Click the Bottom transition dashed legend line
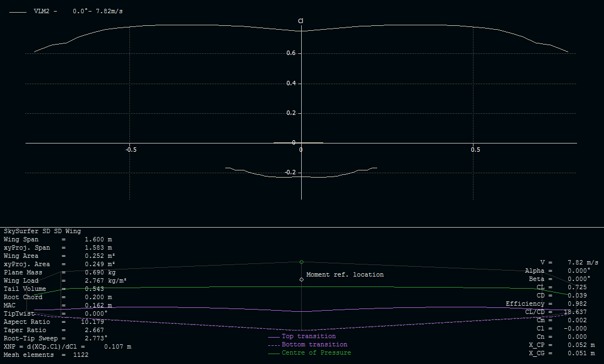 tap(274, 345)
